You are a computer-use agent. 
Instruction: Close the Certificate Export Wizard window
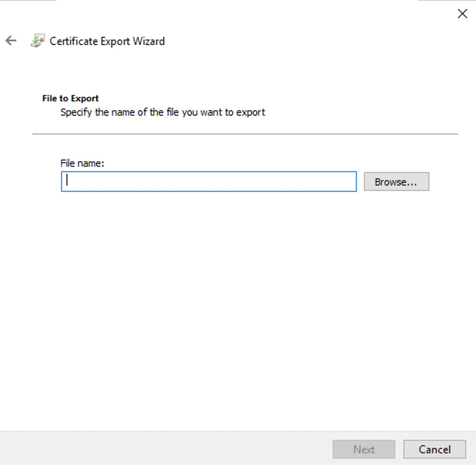pos(462,14)
